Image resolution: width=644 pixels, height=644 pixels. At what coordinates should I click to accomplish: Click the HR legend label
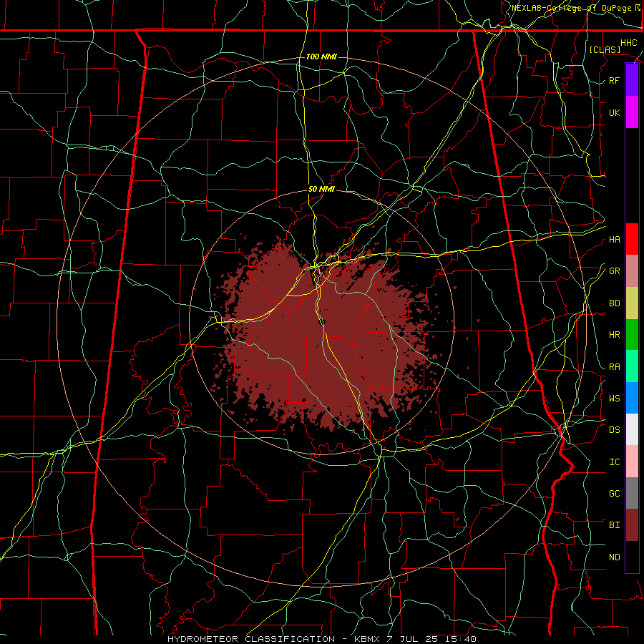tap(614, 335)
